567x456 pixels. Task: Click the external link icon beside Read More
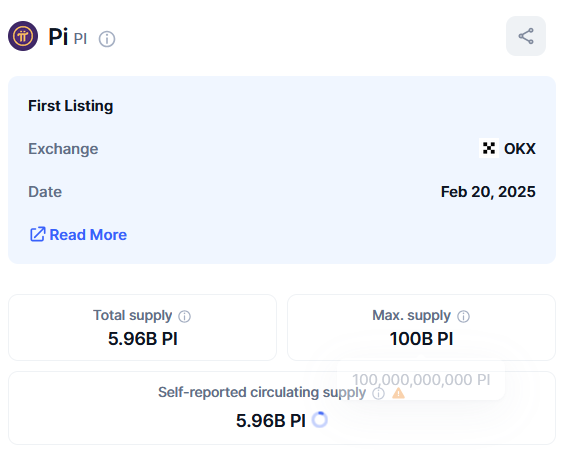tap(37, 235)
